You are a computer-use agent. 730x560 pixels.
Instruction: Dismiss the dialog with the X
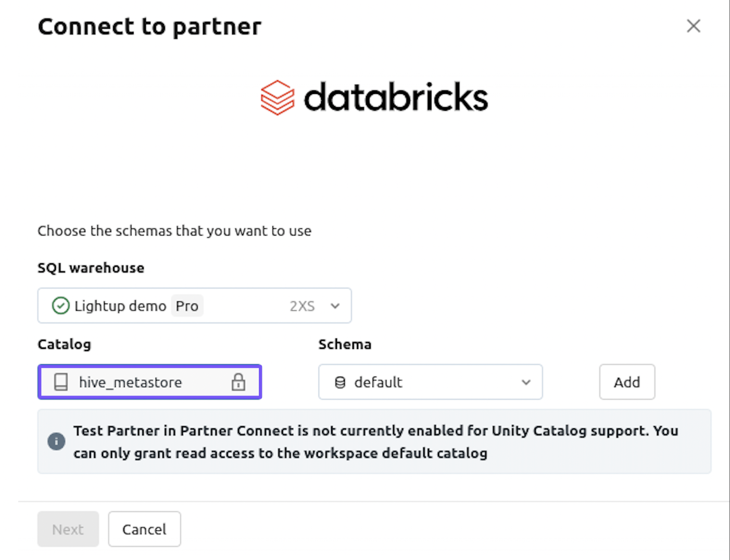(693, 26)
